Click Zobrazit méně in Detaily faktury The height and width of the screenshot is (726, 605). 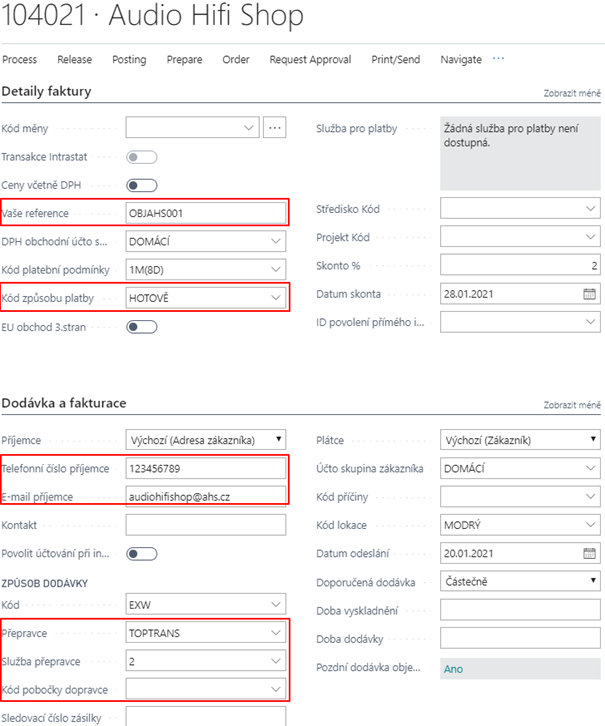pos(572,93)
